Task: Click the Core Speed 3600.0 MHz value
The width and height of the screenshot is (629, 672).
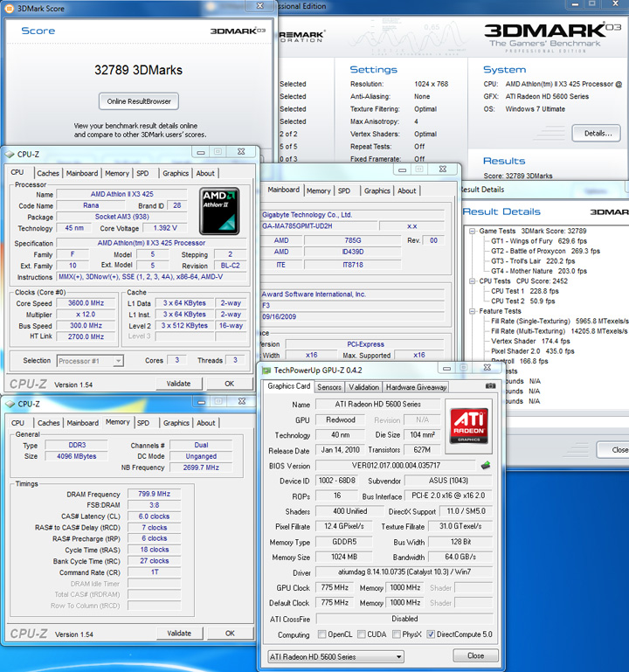Action: coord(86,303)
